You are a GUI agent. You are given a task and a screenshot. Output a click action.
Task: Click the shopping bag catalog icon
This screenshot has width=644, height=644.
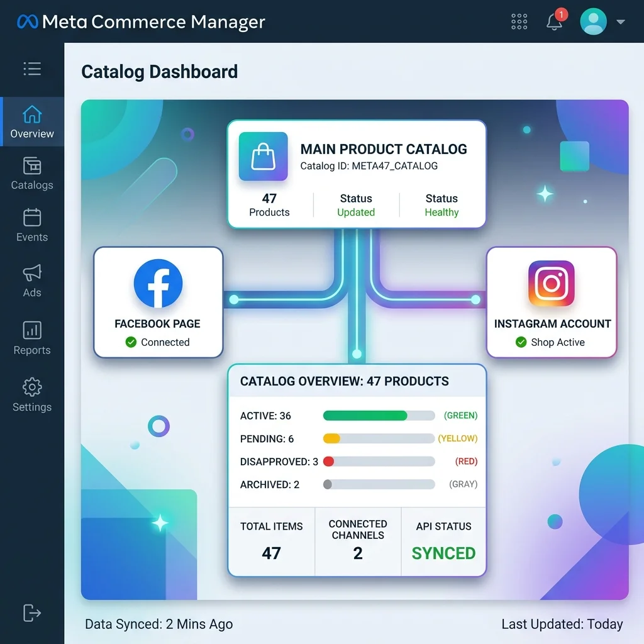(264, 157)
